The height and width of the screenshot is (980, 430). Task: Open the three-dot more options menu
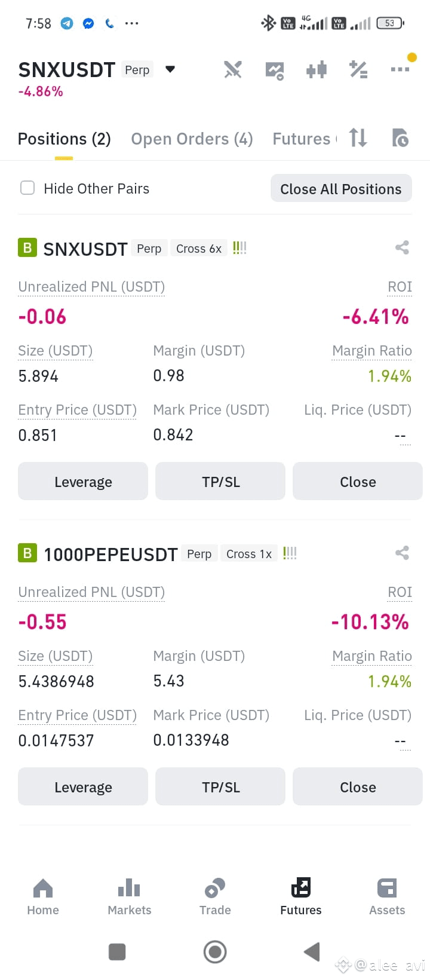(x=400, y=69)
